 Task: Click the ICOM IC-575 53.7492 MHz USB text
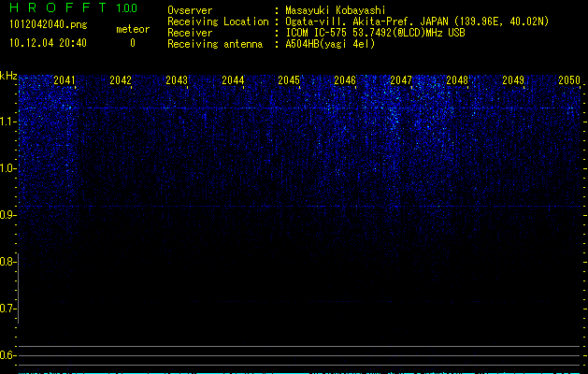tap(375, 33)
